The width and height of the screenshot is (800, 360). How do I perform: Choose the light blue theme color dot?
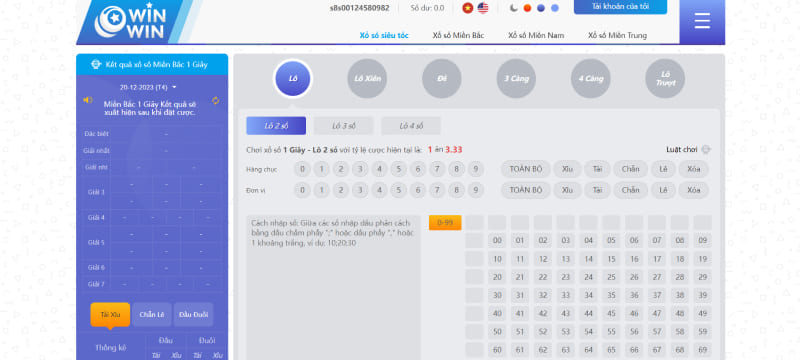[x=555, y=8]
